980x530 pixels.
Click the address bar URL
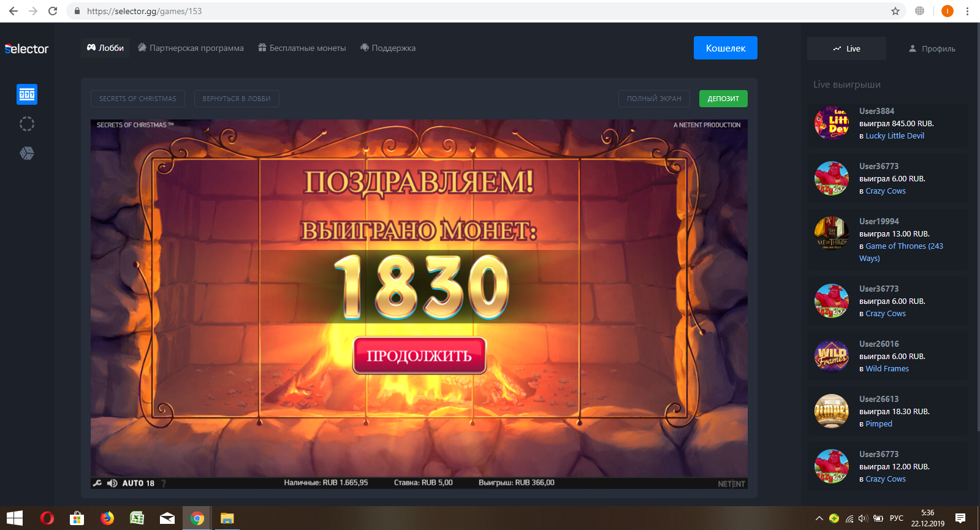[x=144, y=11]
